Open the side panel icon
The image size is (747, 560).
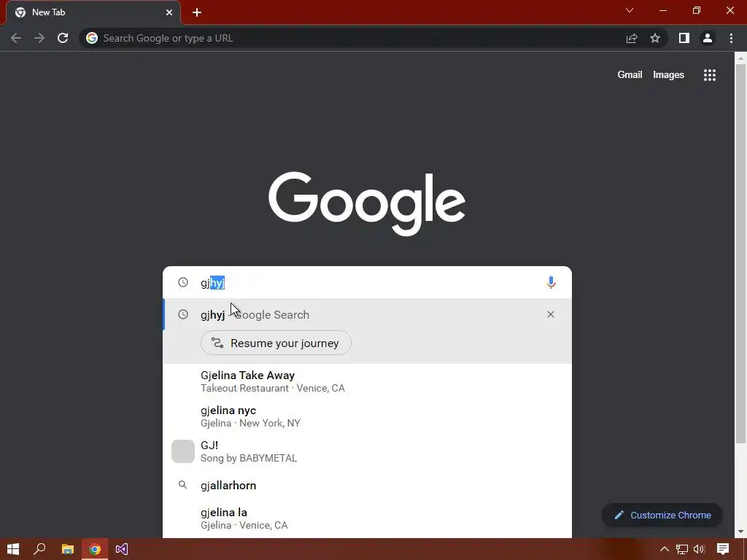coord(684,38)
